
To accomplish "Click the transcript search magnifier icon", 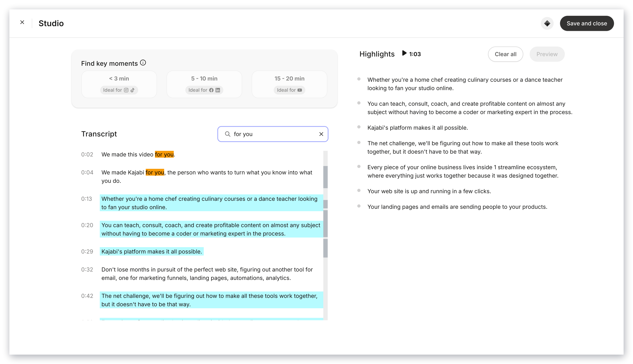I will point(228,134).
